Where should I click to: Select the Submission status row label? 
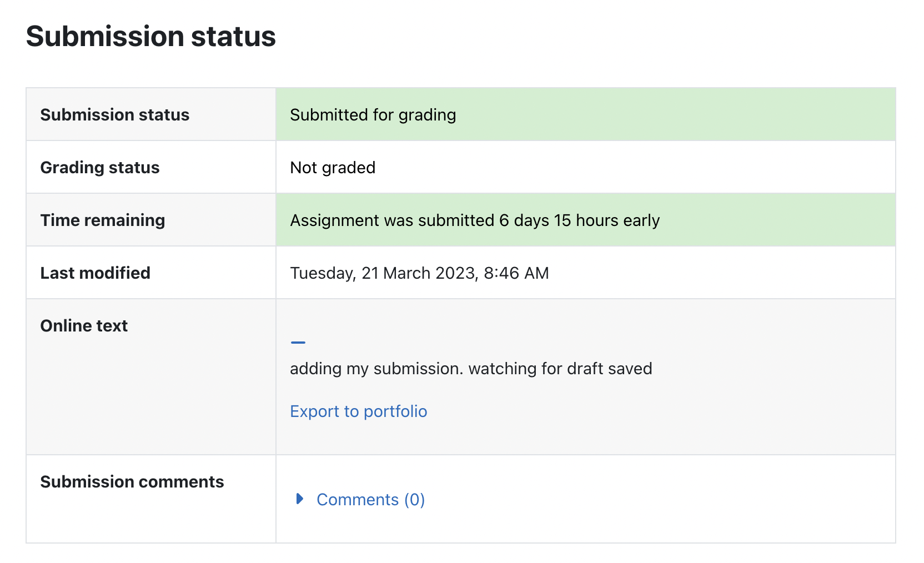pos(115,115)
